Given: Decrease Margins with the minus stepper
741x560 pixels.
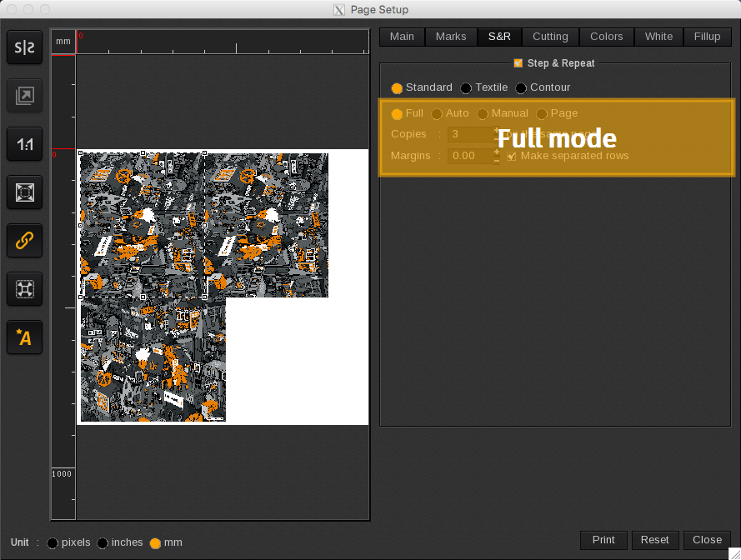Looking at the screenshot, I should (x=497, y=160).
